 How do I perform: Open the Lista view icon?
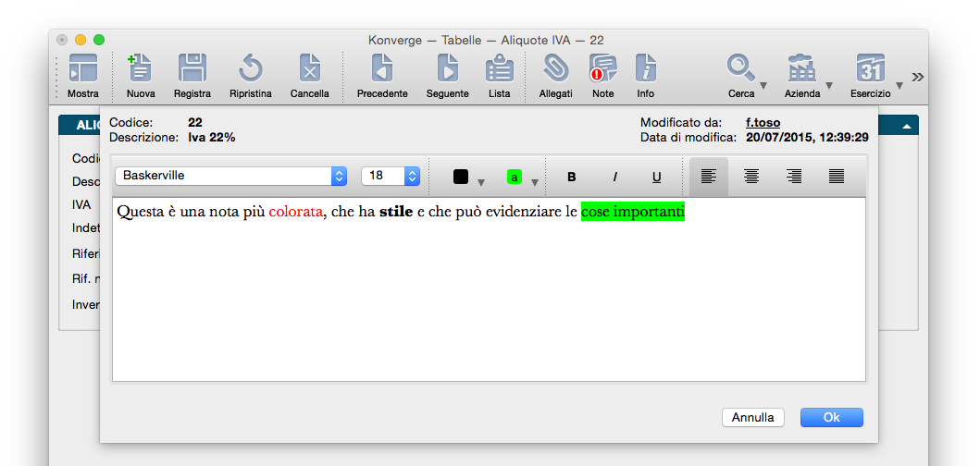tap(499, 69)
